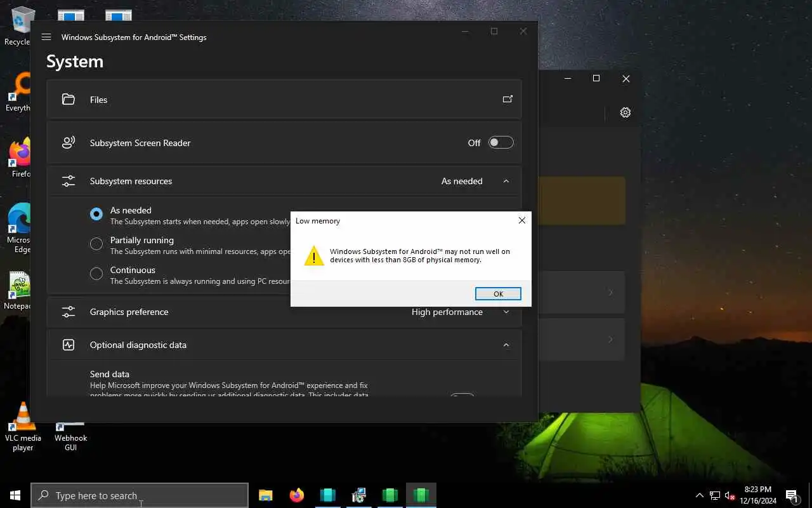Click the teal box app taskbar icon
Viewport: 812px width, 508px height.
pos(327,495)
